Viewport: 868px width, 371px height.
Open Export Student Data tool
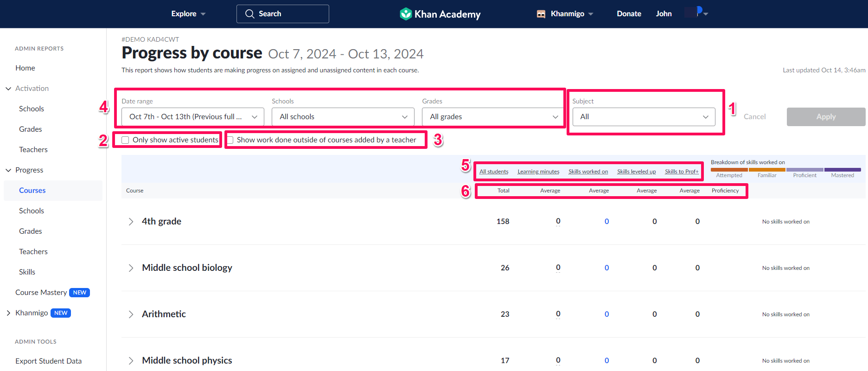point(49,361)
